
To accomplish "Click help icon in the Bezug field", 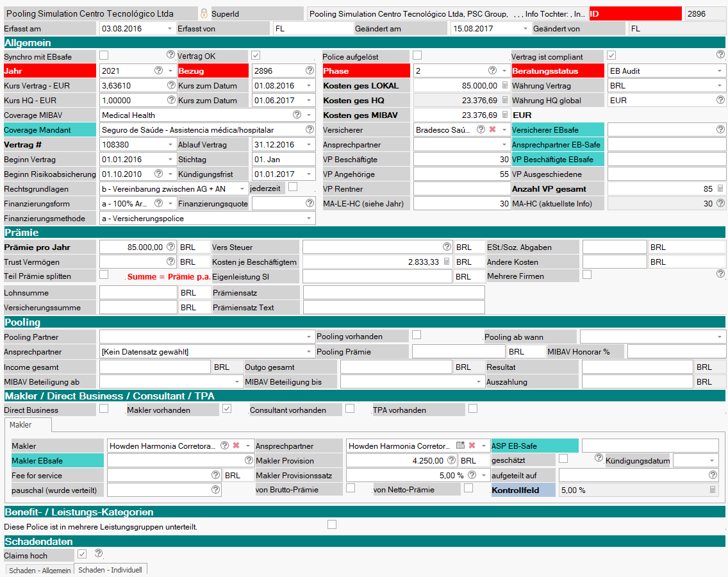I will (x=310, y=70).
